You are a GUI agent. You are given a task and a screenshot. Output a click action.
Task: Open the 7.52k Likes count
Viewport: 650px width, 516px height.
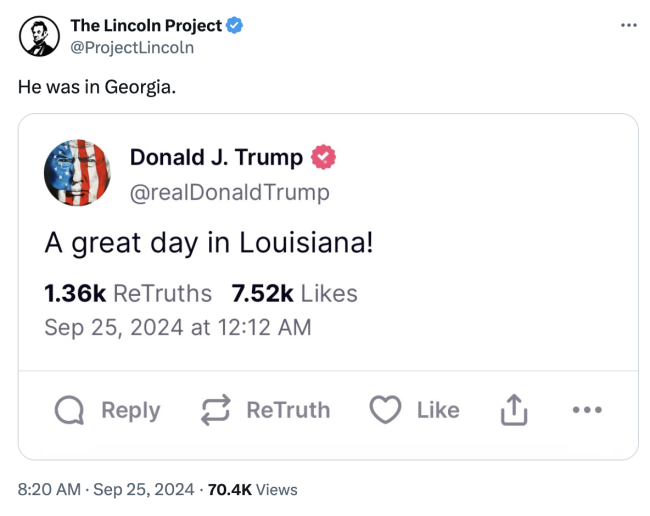pos(294,293)
